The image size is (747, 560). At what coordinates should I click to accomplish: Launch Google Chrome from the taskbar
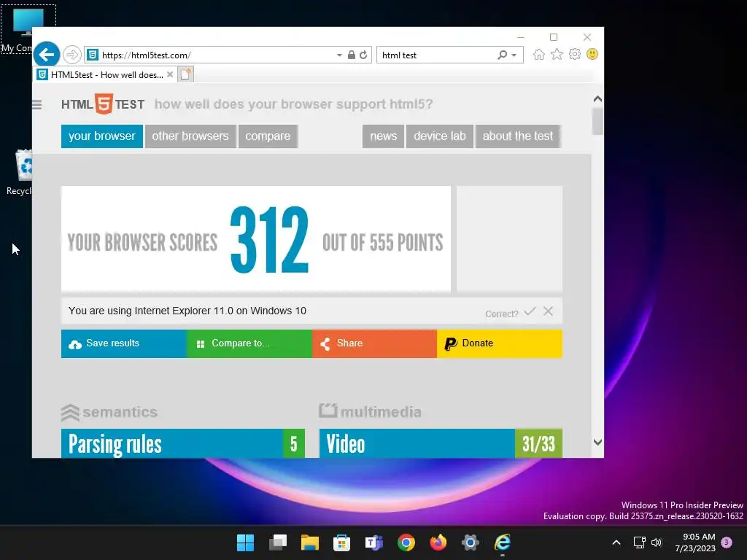[406, 542]
